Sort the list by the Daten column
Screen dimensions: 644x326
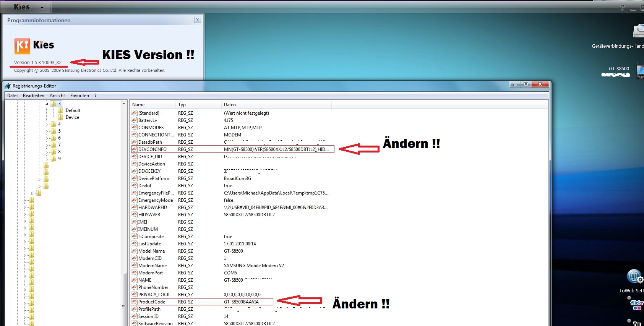pyautogui.click(x=276, y=105)
